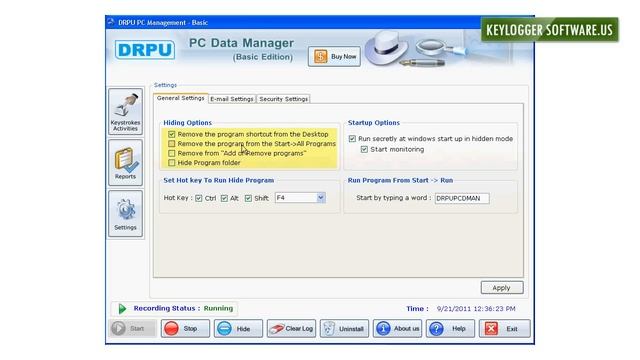Open About us dialog
This screenshot has height=360, width=640.
click(397, 328)
